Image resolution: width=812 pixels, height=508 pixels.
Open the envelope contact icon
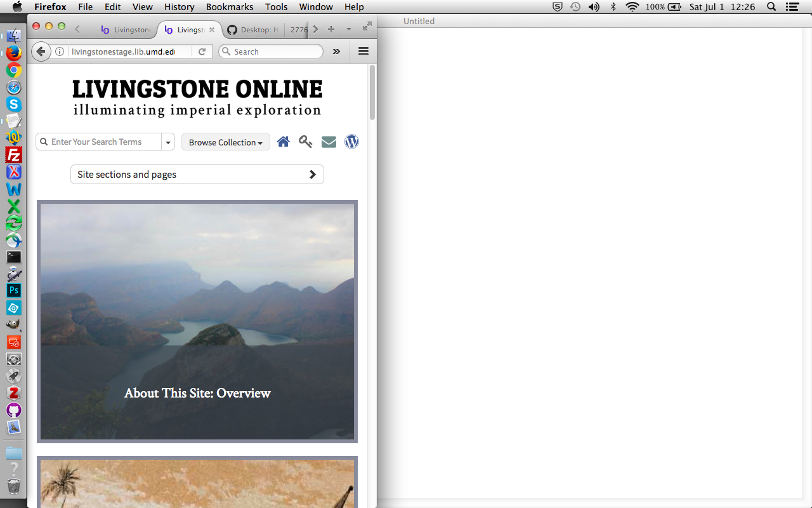pos(329,142)
